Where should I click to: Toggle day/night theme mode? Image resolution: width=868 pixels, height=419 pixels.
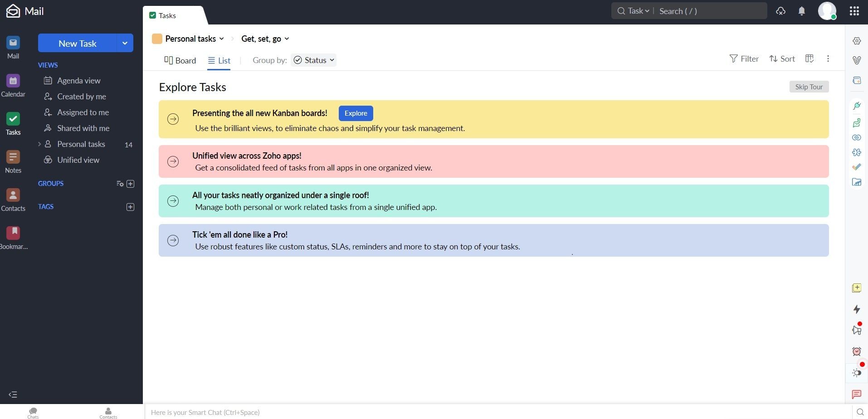(857, 373)
